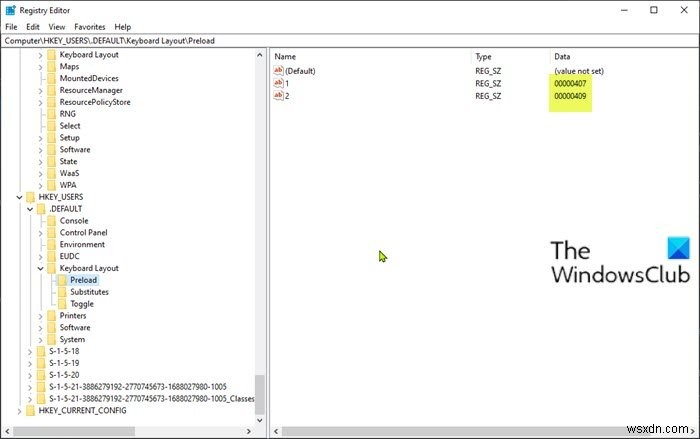Click the tree pane scroll up arrow
Viewport: 700px width, 439px height.
260,55
